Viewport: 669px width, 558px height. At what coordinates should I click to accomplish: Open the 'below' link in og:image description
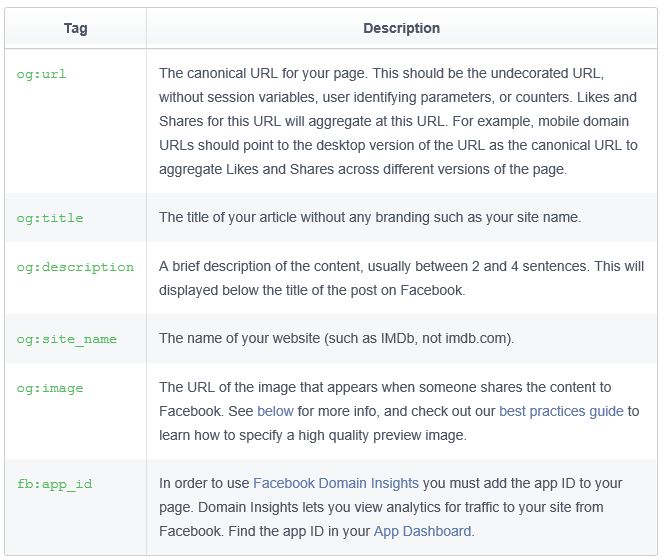point(275,411)
